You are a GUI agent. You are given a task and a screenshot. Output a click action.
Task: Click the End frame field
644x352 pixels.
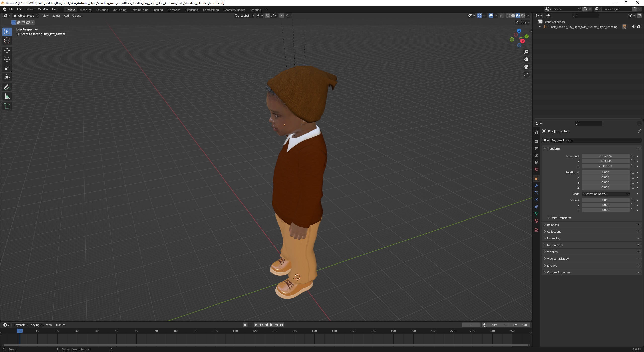click(x=520, y=325)
